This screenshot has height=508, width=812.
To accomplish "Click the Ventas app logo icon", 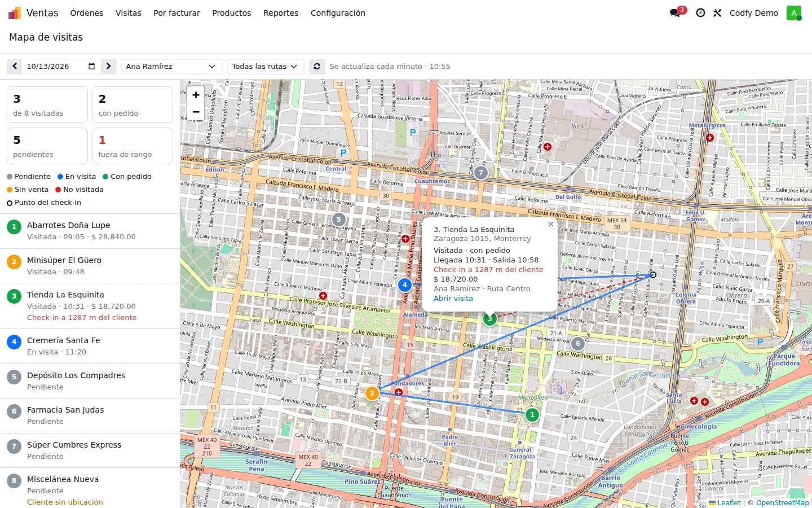I will click(15, 12).
